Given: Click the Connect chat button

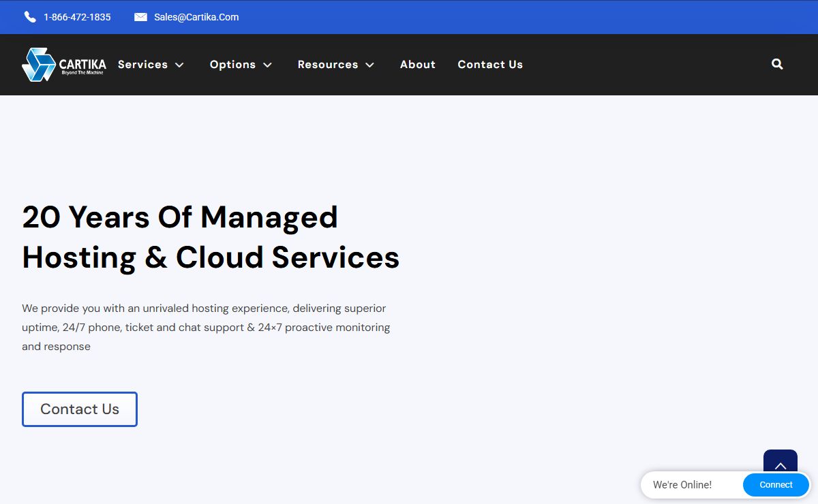Looking at the screenshot, I should [776, 485].
